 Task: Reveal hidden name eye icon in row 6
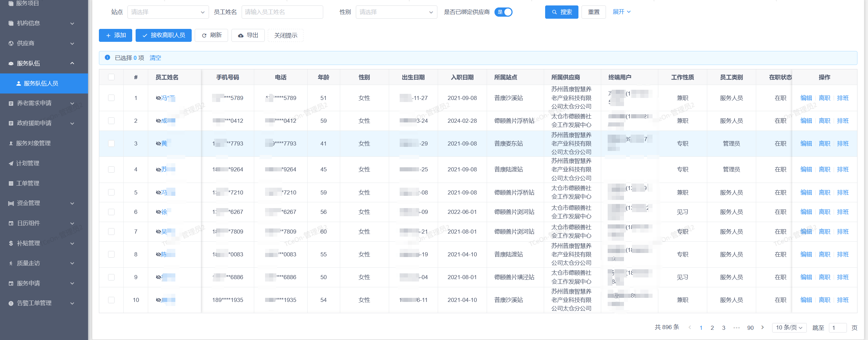pos(158,212)
